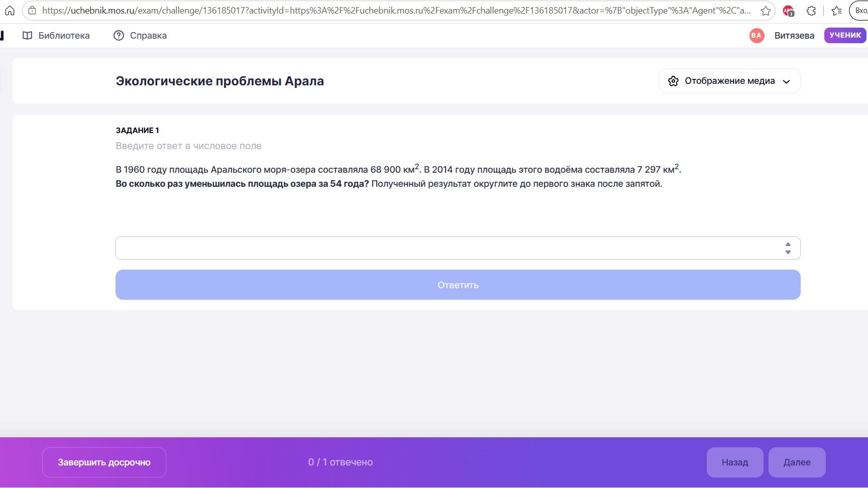The width and height of the screenshot is (868, 488).
Task: Click the BA user avatar
Action: click(756, 35)
